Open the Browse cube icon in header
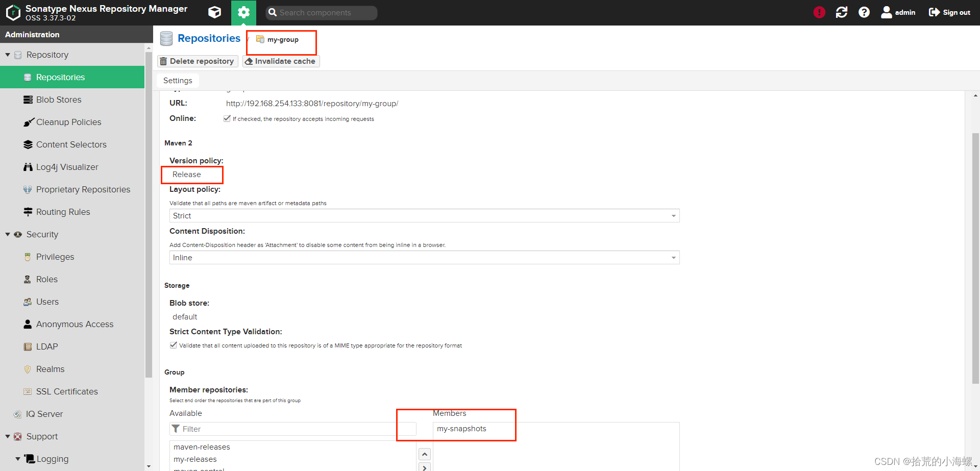Viewport: 980px width, 471px height. tap(215, 12)
